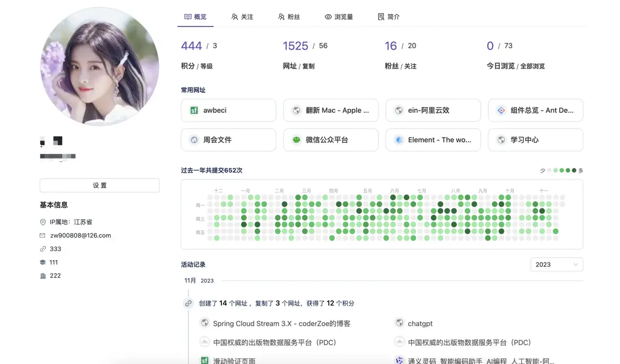Click the globe icon on ein-阿里云效
The height and width of the screenshot is (364, 620).
tap(399, 110)
